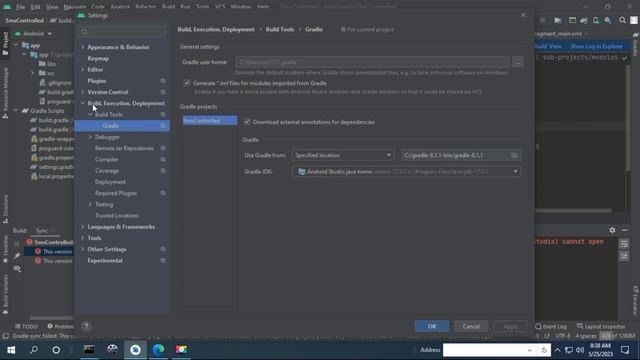Click the volume speaker icon in the system tray
Screen dimensions: 640x360
tap(580, 350)
